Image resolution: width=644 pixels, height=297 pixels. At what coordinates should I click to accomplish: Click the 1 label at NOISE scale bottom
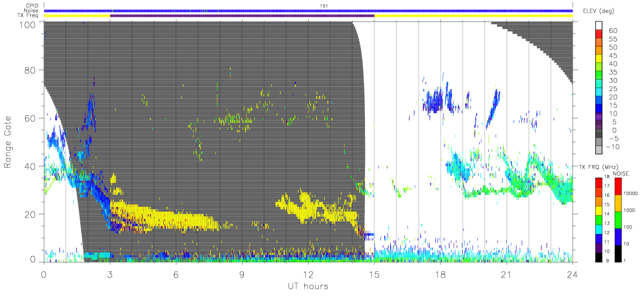coord(625,261)
